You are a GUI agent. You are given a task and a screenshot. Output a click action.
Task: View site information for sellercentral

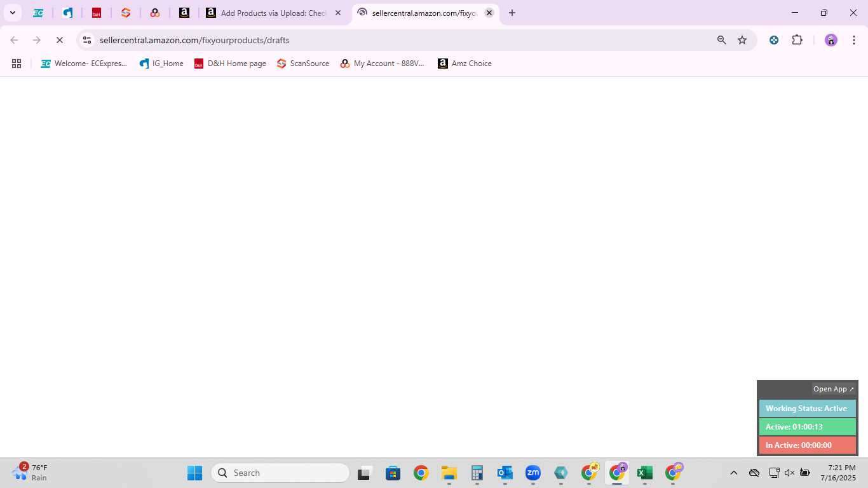[x=88, y=40]
